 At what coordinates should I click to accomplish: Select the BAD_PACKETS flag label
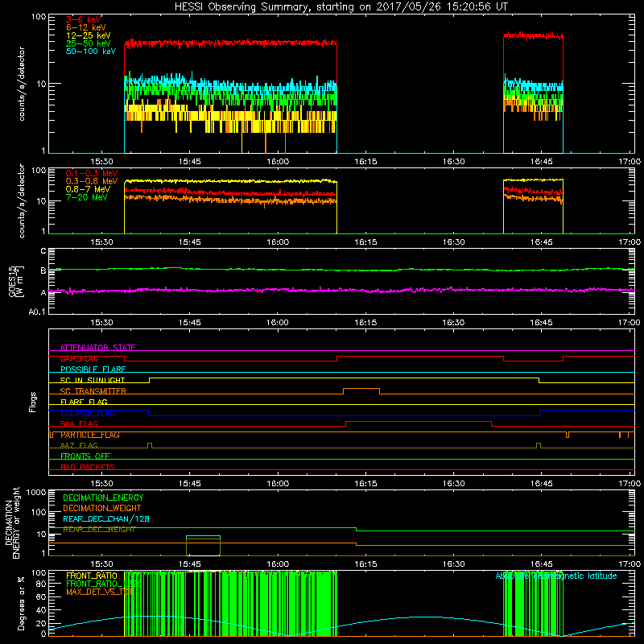[88, 467]
